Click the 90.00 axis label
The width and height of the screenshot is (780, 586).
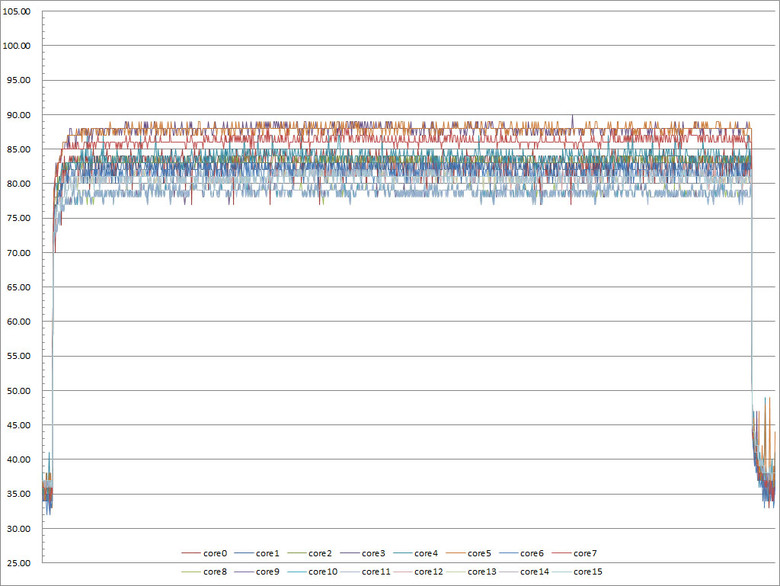point(18,115)
